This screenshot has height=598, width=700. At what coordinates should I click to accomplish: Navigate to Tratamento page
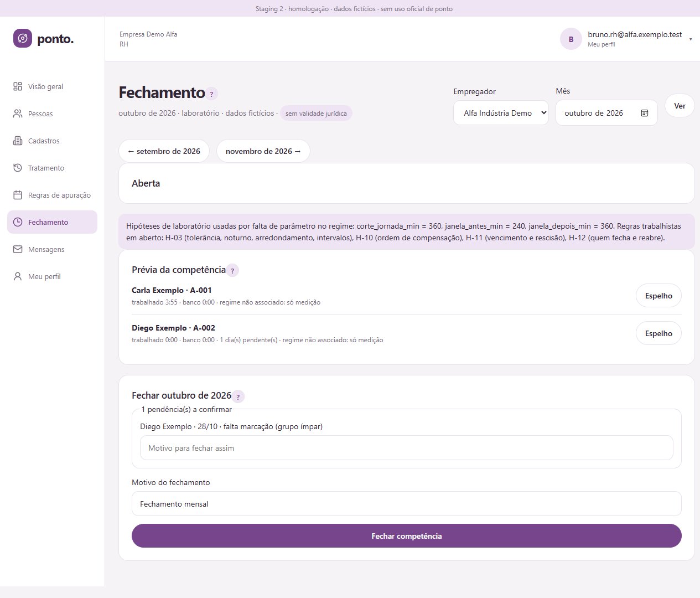[x=52, y=168]
